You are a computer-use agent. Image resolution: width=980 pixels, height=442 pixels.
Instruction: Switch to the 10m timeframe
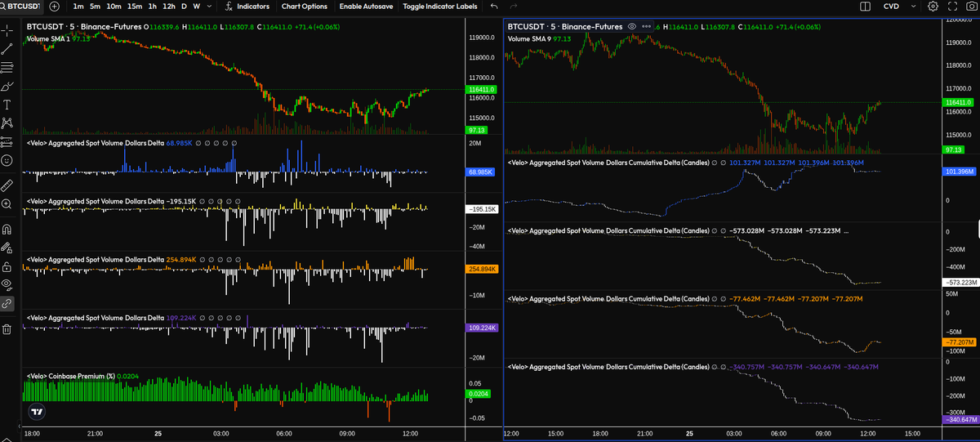pos(114,6)
